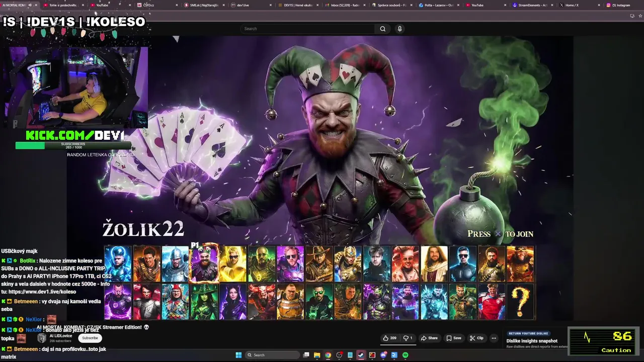Switch to the SME.sk browser tab
Viewport: 644px width, 362px height.
click(x=204, y=5)
